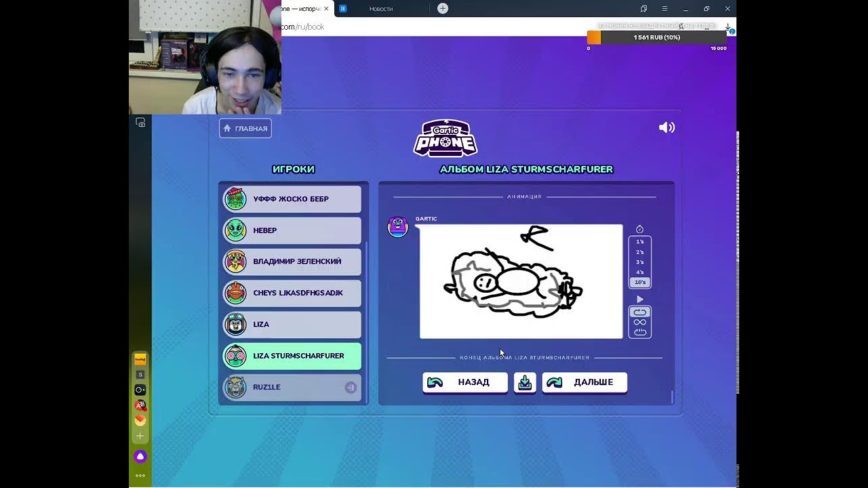Screen dimensions: 868x488
Task: Click CHEYS LIKASDFHGSADJK's fish avatar
Action: point(235,293)
